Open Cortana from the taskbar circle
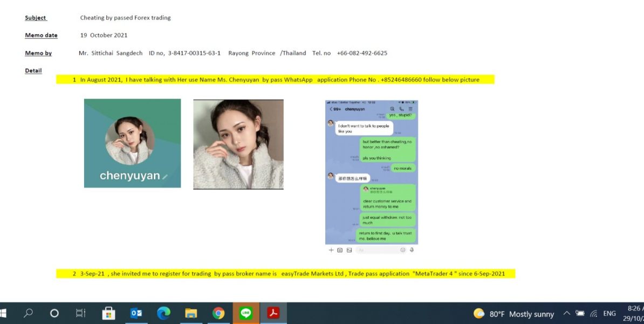This screenshot has height=324, width=644. (54, 313)
